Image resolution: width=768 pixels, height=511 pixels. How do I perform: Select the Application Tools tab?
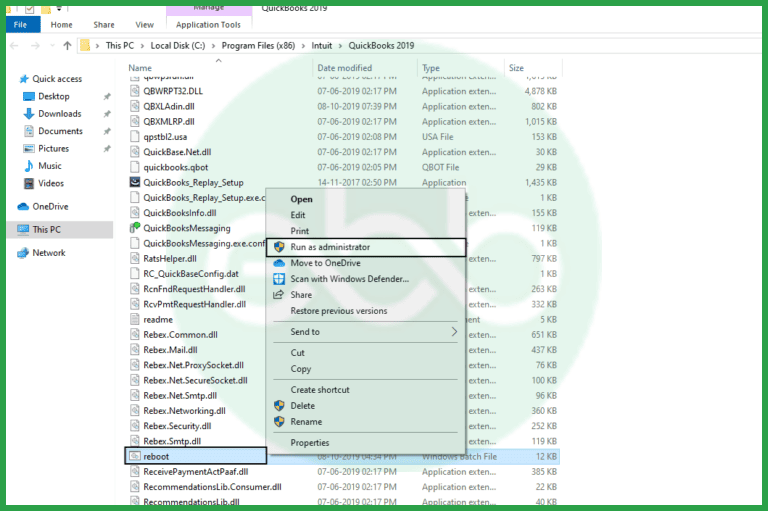click(x=209, y=24)
